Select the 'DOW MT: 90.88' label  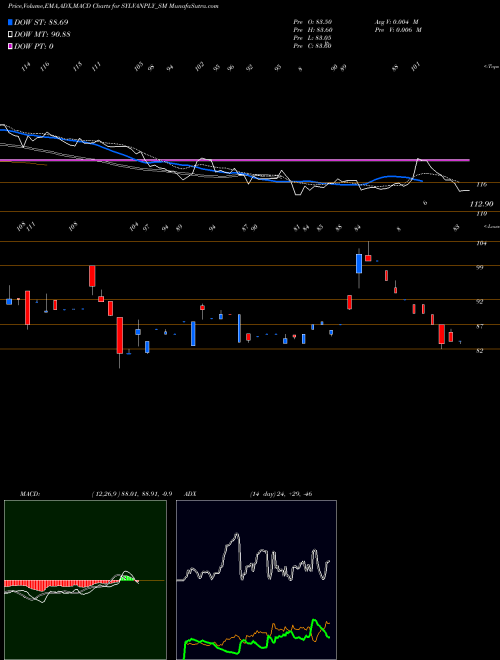[x=42, y=35]
